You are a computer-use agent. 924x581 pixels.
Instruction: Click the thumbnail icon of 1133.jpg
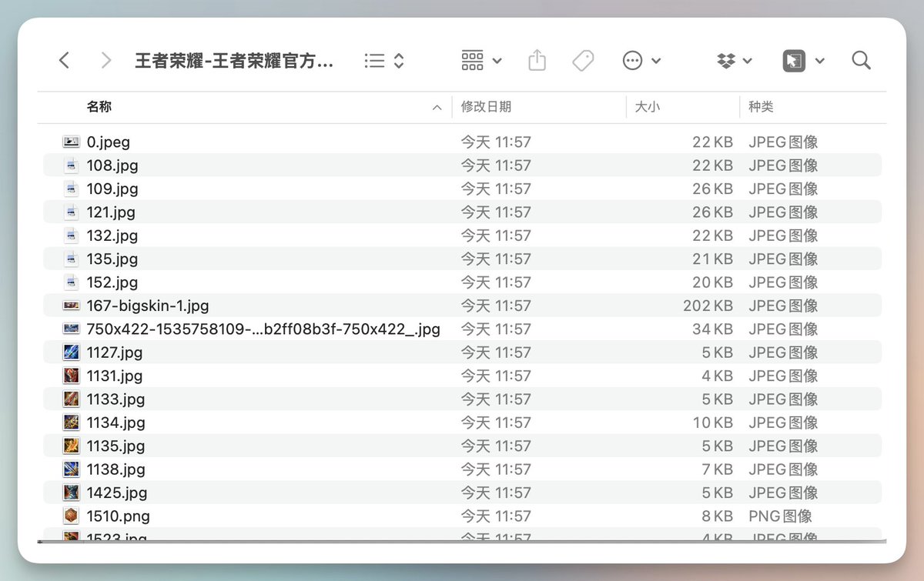click(72, 399)
